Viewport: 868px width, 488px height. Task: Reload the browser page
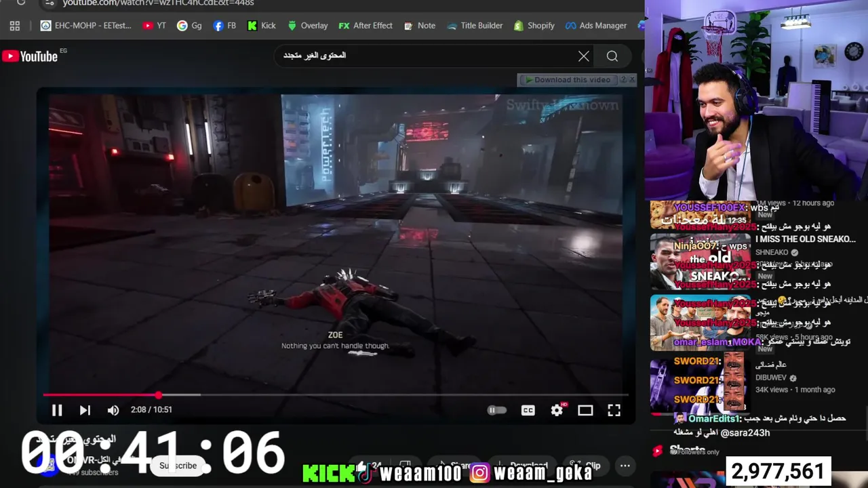pyautogui.click(x=20, y=2)
